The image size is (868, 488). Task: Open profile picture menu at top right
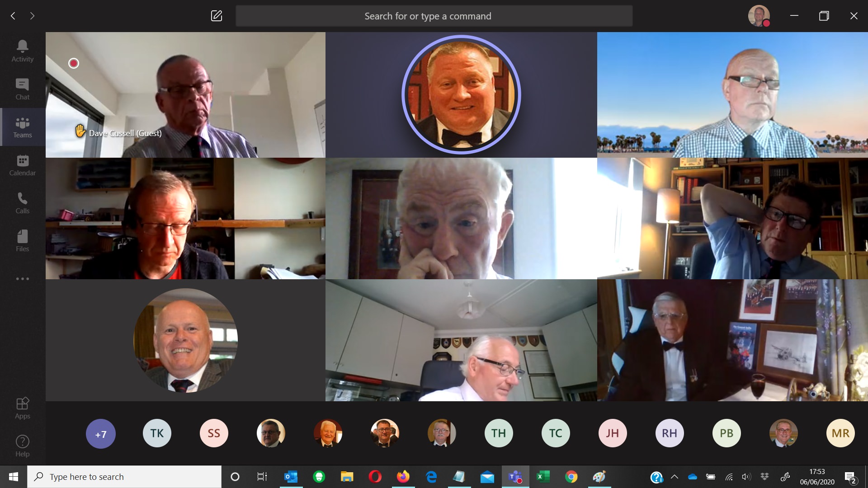coord(759,16)
